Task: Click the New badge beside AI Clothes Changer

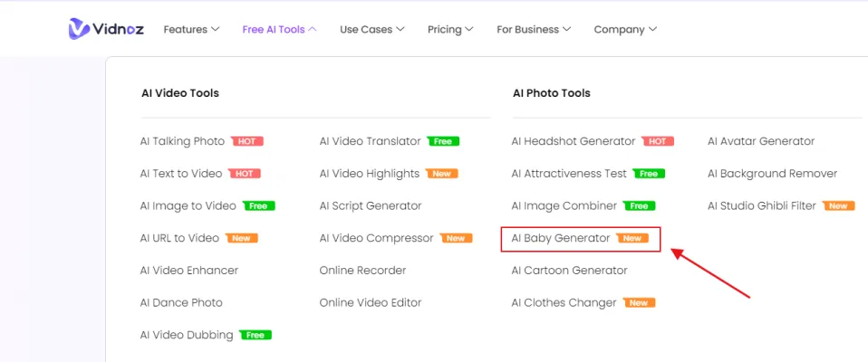Action: tap(639, 303)
